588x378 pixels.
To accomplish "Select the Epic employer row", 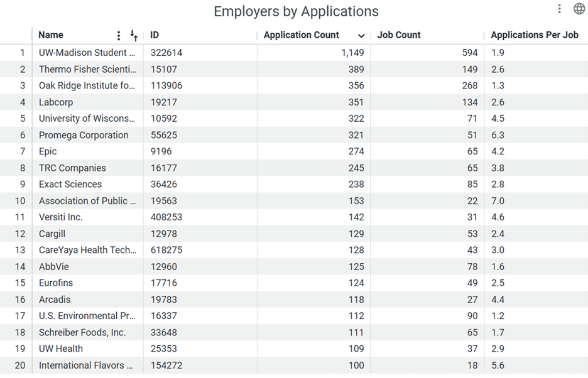I will click(48, 151).
